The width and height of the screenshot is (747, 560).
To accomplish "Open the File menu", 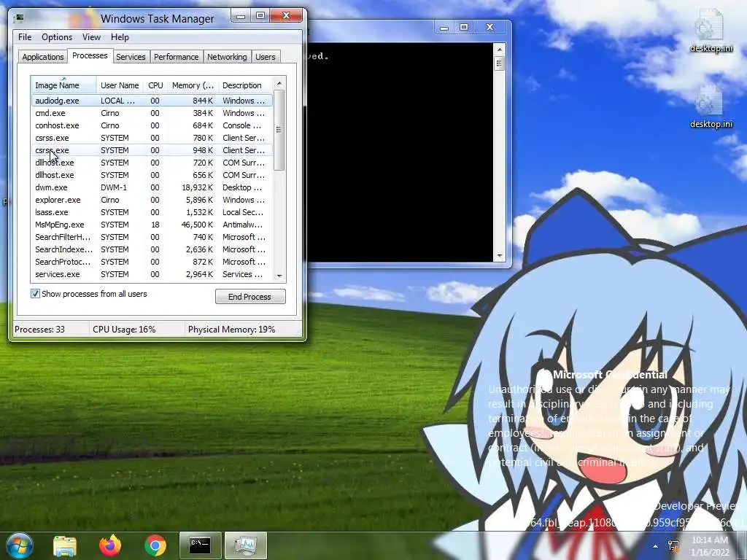I will pos(25,37).
